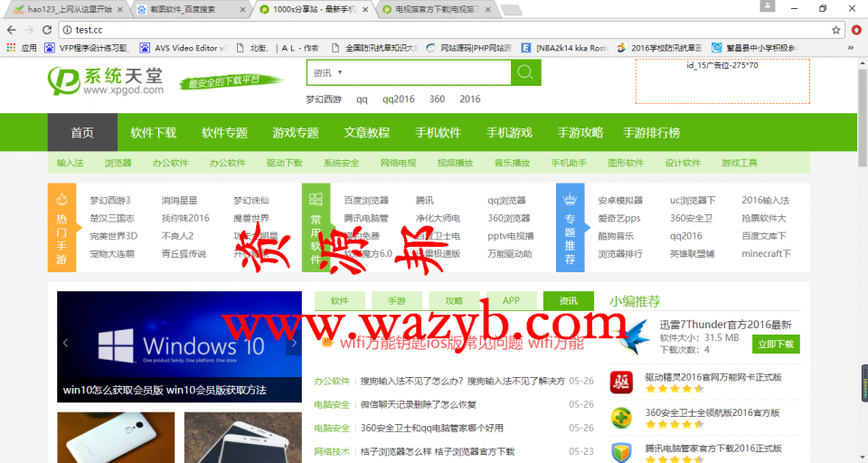Select the 资讯 content tab
The height and width of the screenshot is (463, 868).
(x=569, y=301)
